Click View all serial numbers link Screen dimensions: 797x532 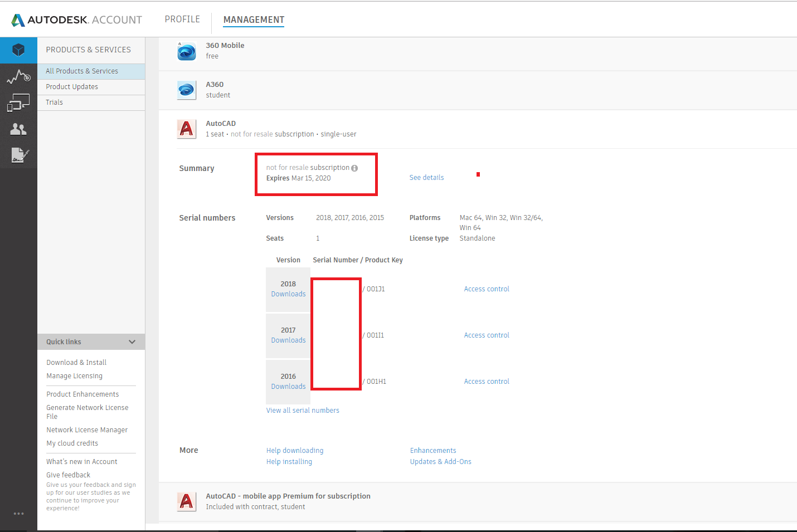(303, 411)
